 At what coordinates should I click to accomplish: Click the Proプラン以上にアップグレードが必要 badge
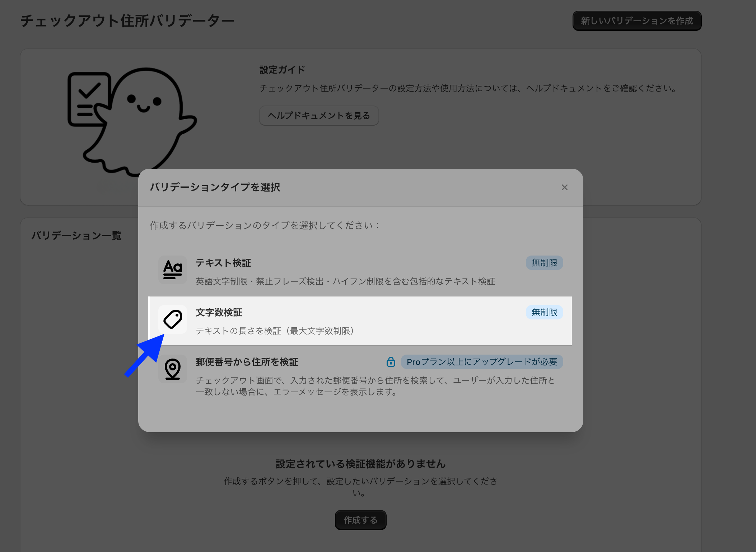tap(482, 362)
